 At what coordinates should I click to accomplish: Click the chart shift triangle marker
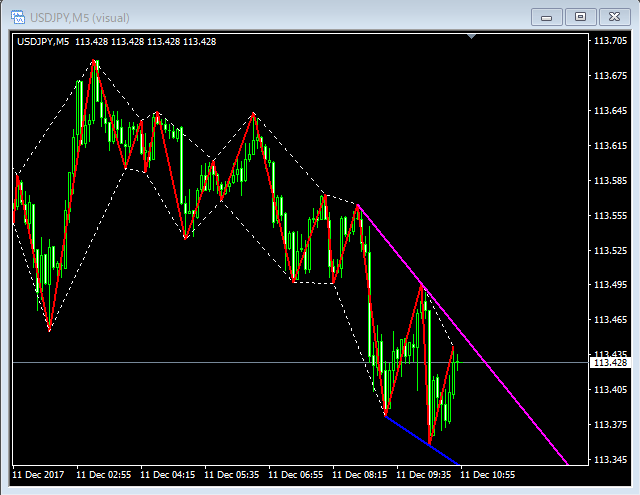471,37
